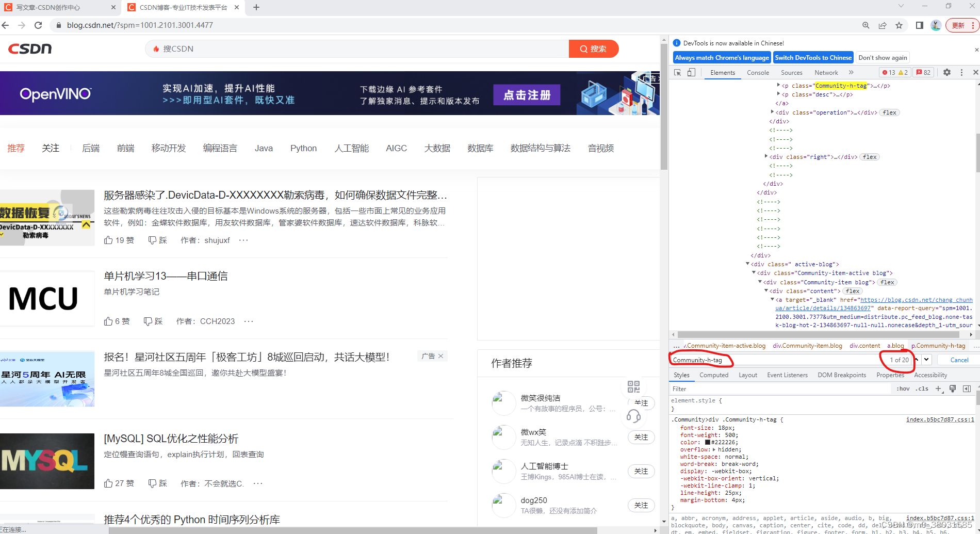The image size is (980, 534).
Task: Expand the div class="right" node
Action: pos(766,156)
